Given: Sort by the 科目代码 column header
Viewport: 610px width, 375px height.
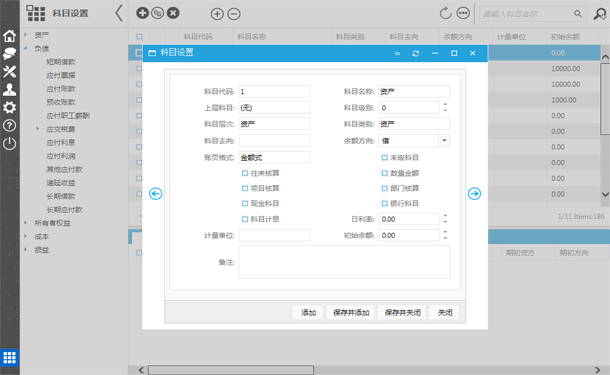Looking at the screenshot, I should point(198,37).
